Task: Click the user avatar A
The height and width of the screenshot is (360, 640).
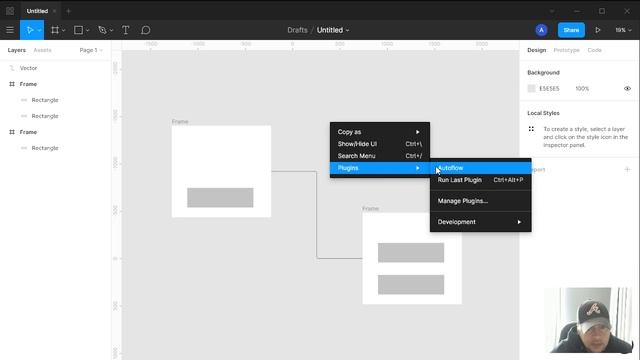Action: click(541, 30)
